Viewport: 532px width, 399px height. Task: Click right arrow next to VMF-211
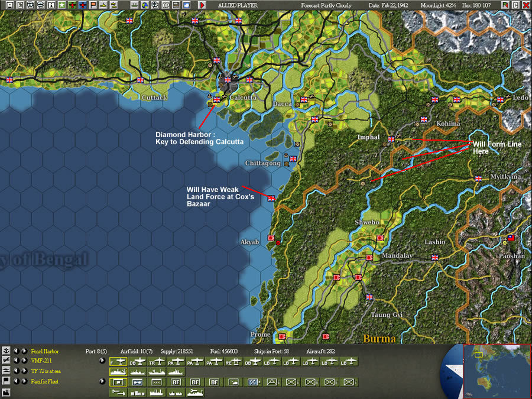tap(24, 361)
